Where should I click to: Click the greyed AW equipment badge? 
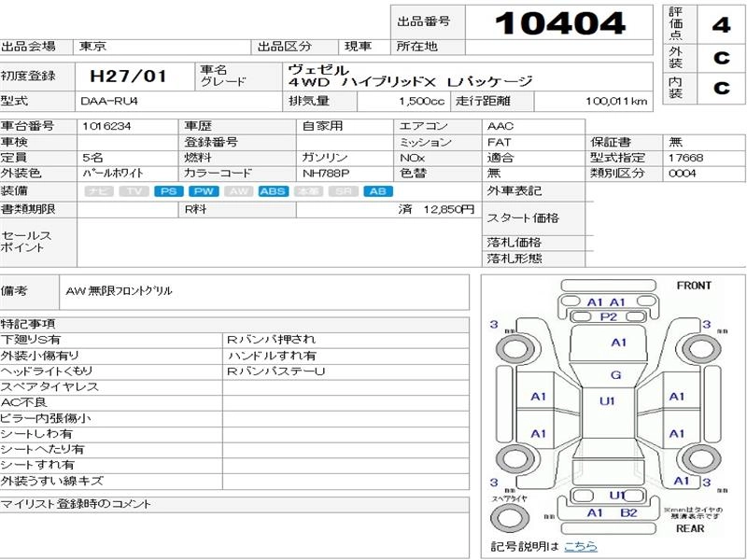pyautogui.click(x=239, y=191)
